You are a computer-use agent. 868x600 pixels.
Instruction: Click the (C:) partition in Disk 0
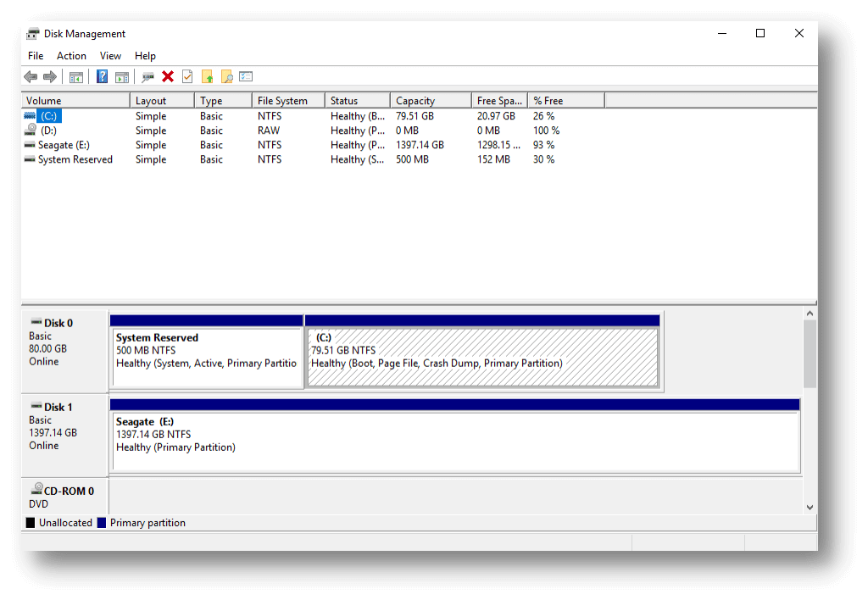483,352
